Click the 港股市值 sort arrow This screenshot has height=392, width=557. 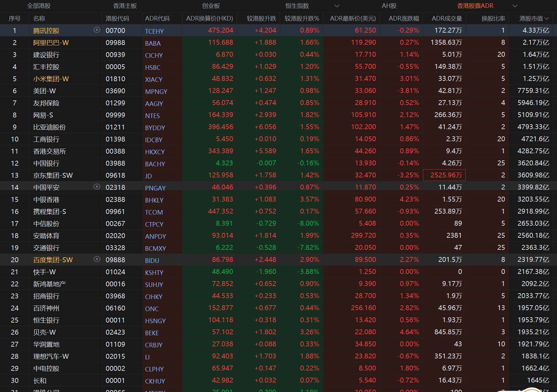[547, 19]
